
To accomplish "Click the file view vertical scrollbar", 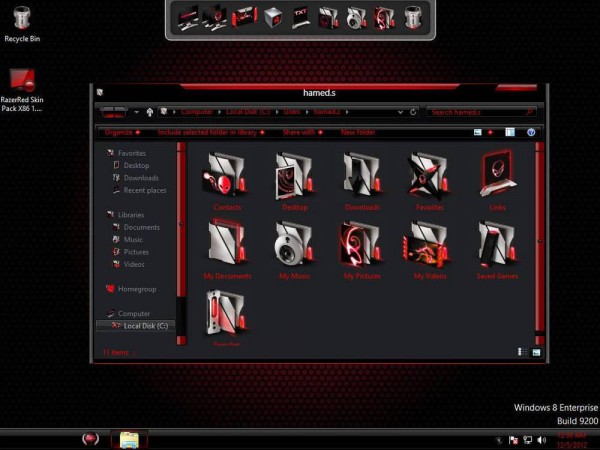I will click(x=539, y=243).
